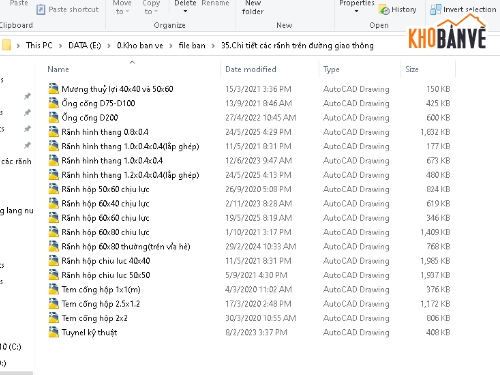Select the Tuynel kỹ thuật drawing file icon
Image resolution: width=500 pixels, height=375 pixels.
(53, 332)
